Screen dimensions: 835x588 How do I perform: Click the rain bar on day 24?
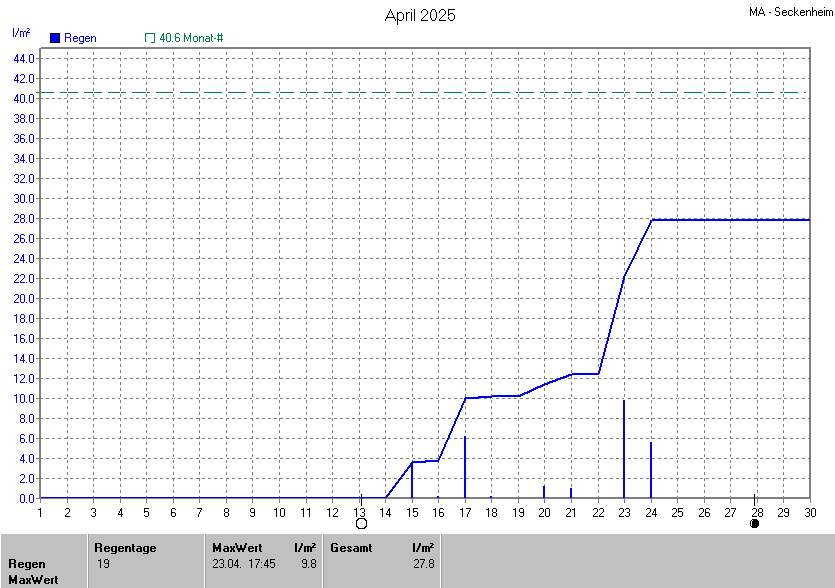click(x=651, y=470)
